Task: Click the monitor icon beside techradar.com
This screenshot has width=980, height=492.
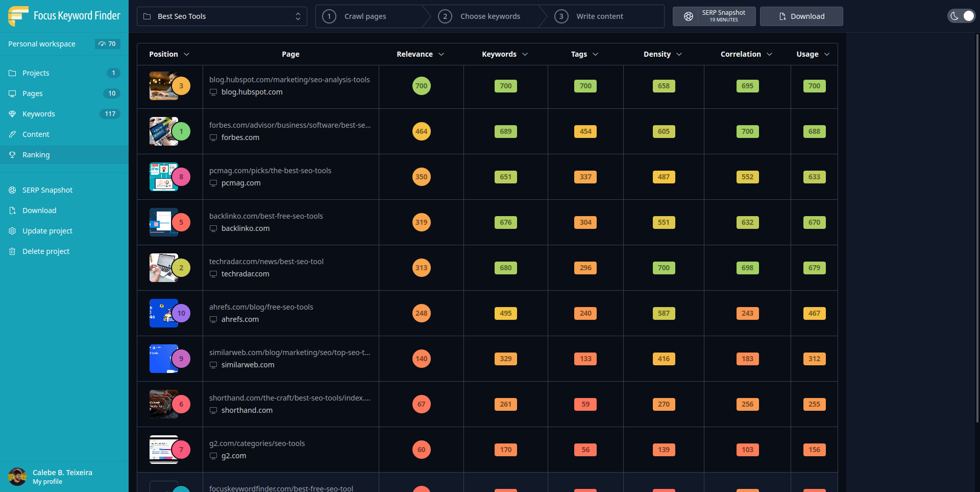Action: click(x=213, y=274)
